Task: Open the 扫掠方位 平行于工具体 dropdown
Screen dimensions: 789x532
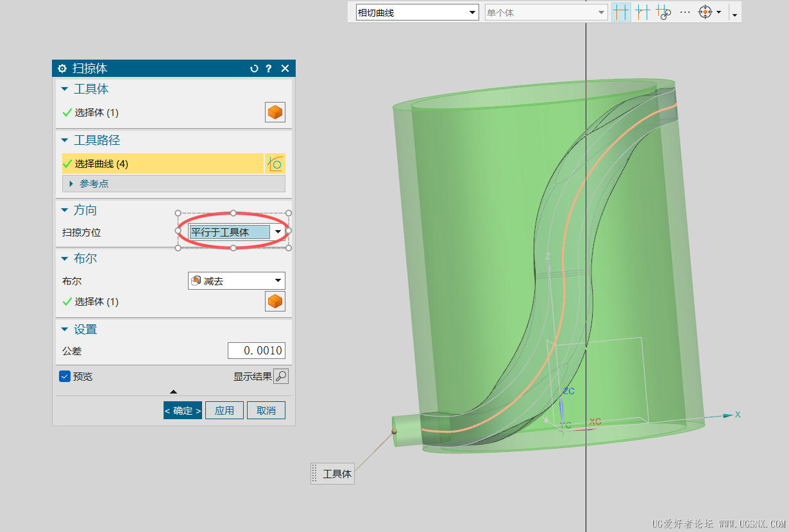Action: pyautogui.click(x=237, y=232)
